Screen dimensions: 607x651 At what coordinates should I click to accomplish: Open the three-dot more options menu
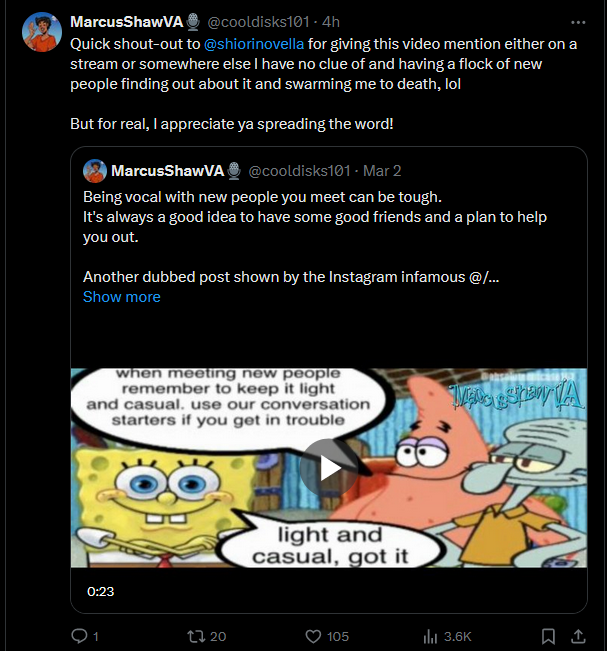(x=578, y=22)
